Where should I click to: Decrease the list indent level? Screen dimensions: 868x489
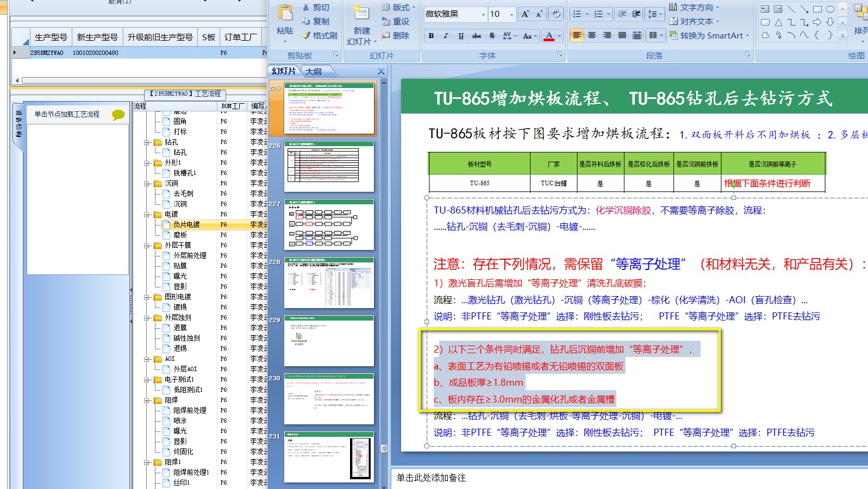(x=622, y=14)
